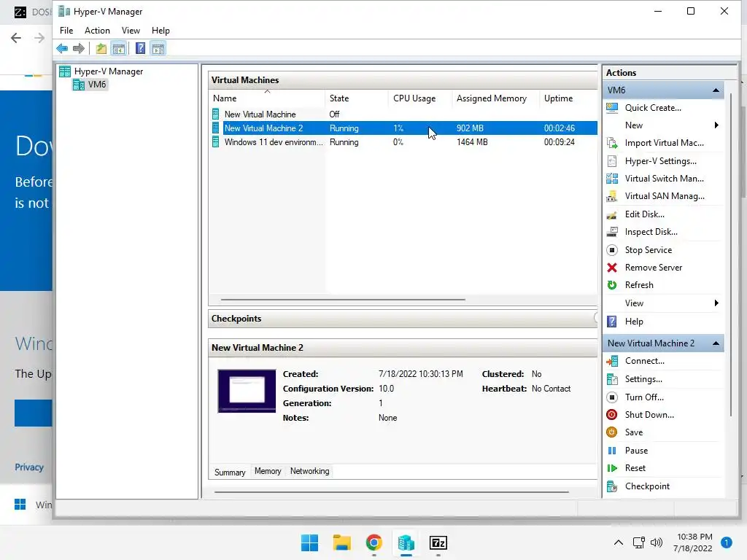Click the Reset action
The width and height of the screenshot is (747, 560).
coord(635,468)
